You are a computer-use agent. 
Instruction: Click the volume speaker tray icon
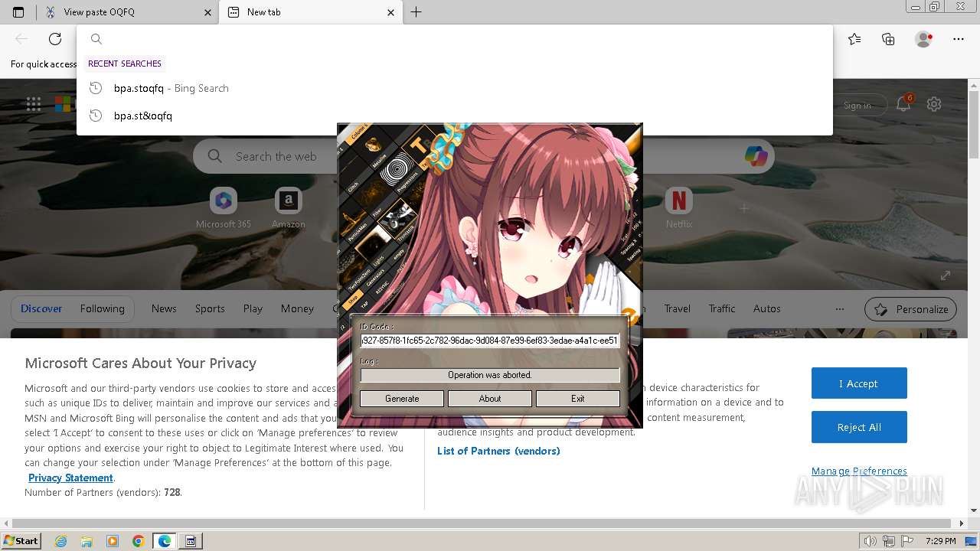[x=870, y=541]
